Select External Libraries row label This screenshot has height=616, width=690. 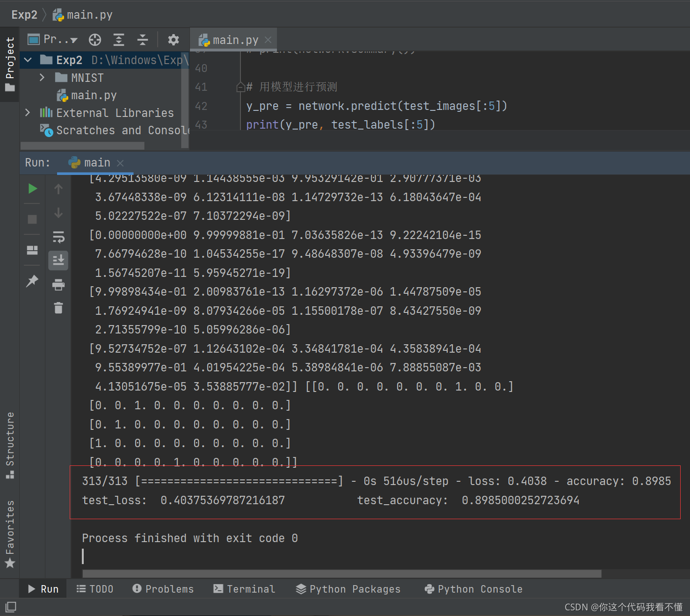point(115,113)
